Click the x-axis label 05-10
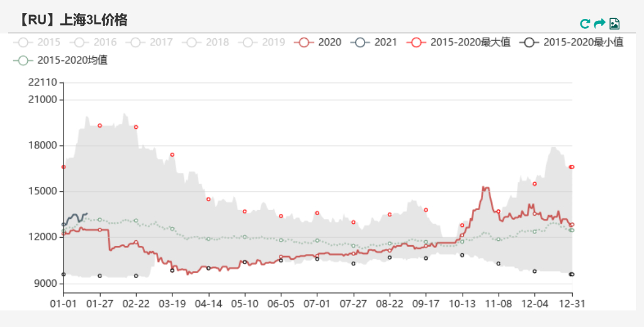 pos(245,304)
